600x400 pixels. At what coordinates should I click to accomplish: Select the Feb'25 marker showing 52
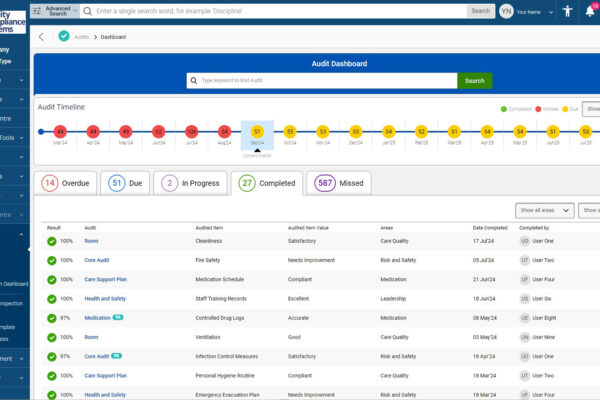click(421, 132)
